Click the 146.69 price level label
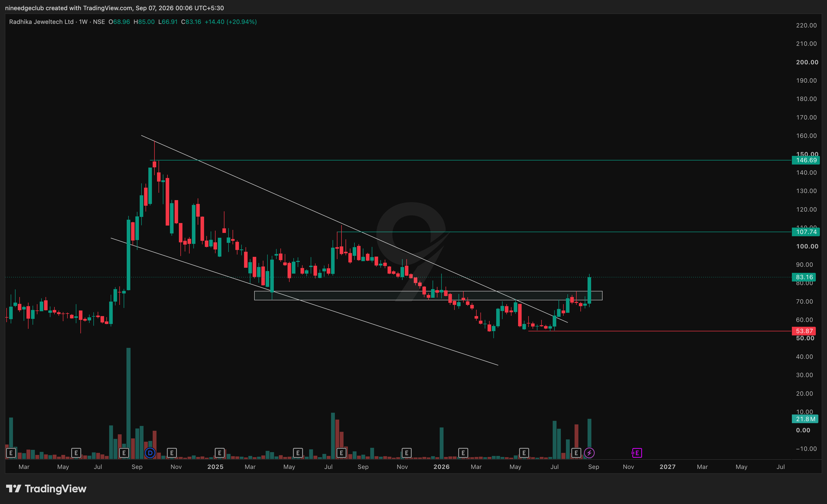The image size is (827, 504). [x=806, y=160]
